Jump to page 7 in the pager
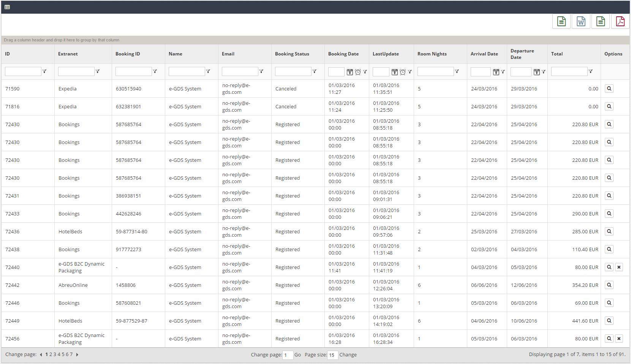Image resolution: width=631 pixels, height=364 pixels. (71, 355)
